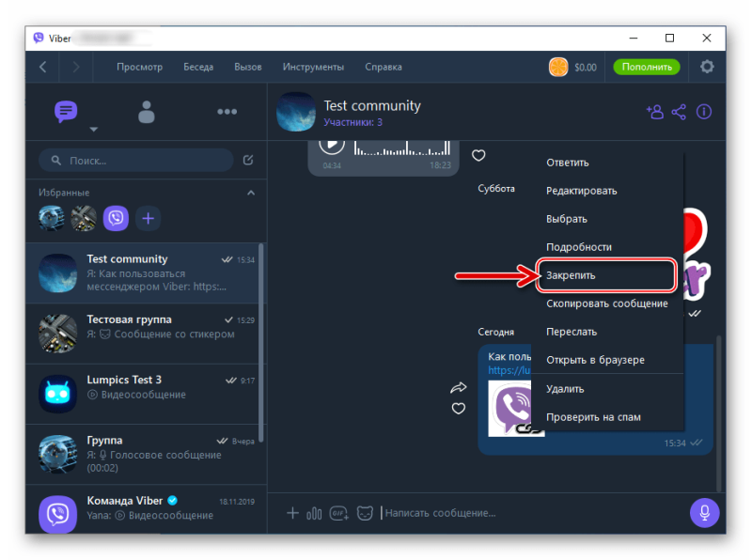Screen dimensions: 752x560
Task: Click the compose new message icon
Action: (x=248, y=160)
